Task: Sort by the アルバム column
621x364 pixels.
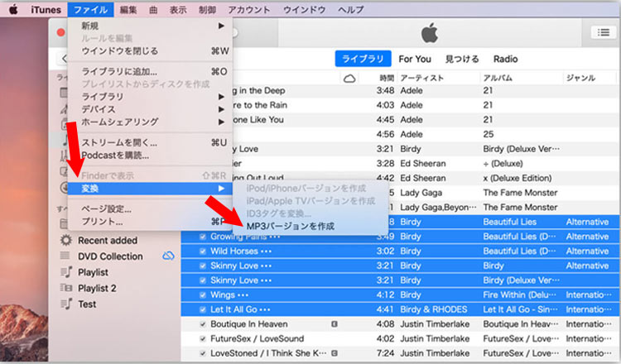Action: tap(498, 78)
